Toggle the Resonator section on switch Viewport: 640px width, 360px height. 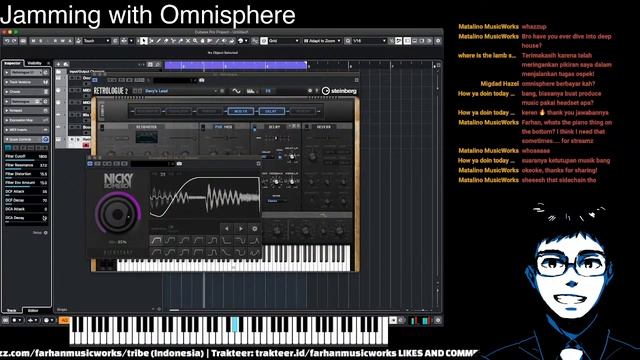(x=102, y=127)
